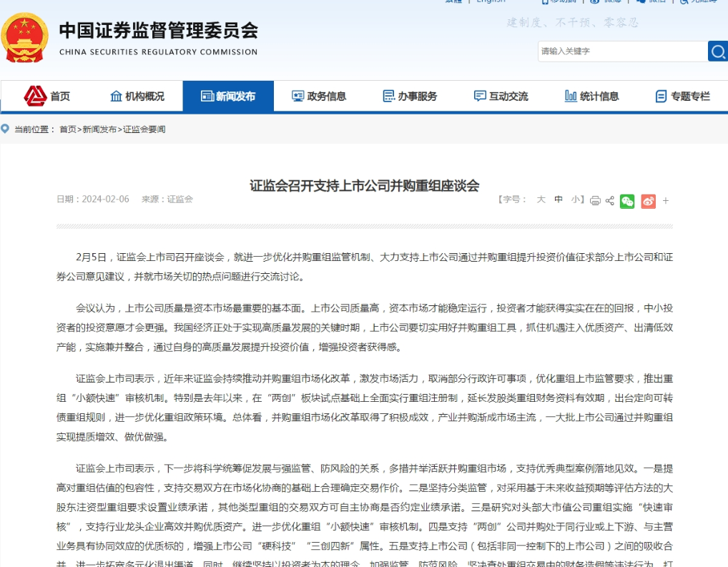Click the location pin icon in breadcrumb

tap(5, 129)
